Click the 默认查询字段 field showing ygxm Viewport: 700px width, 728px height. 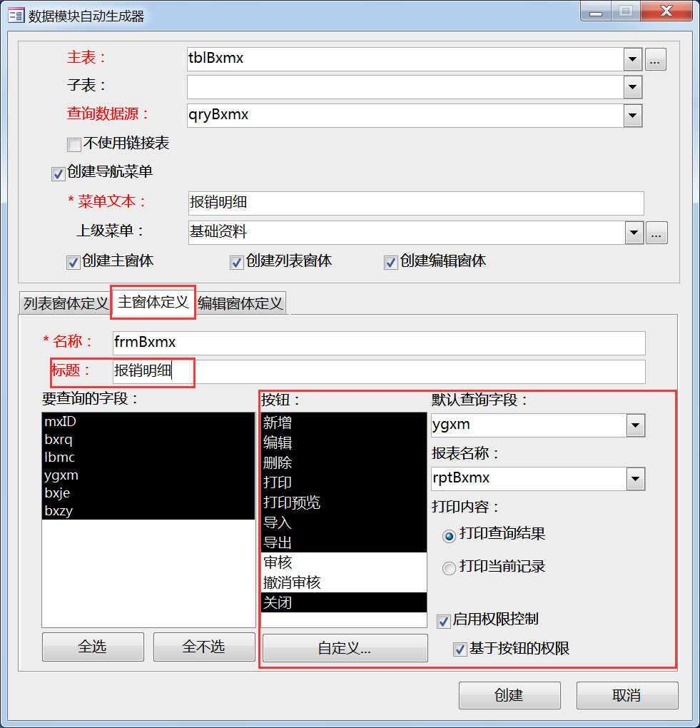pyautogui.click(x=529, y=425)
